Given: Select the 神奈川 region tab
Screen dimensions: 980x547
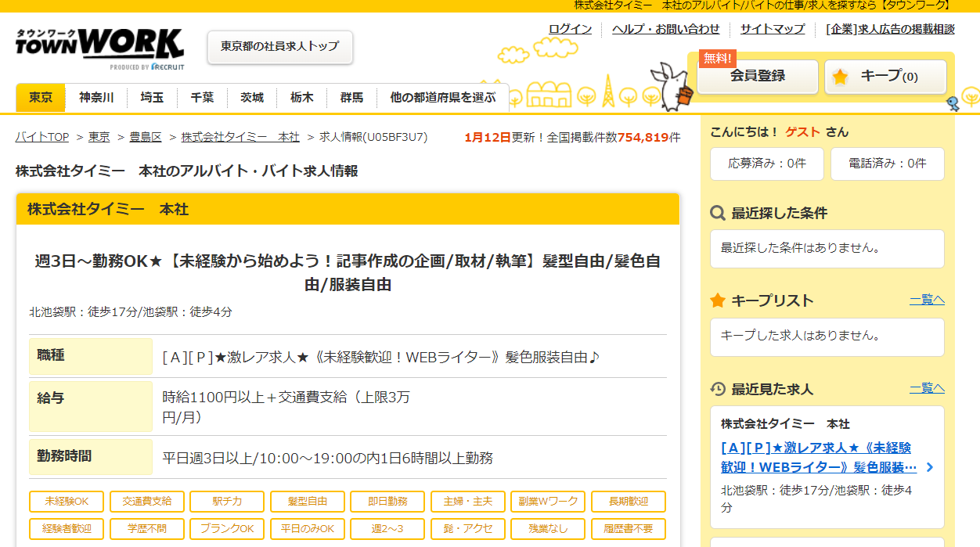Looking at the screenshot, I should coord(96,98).
